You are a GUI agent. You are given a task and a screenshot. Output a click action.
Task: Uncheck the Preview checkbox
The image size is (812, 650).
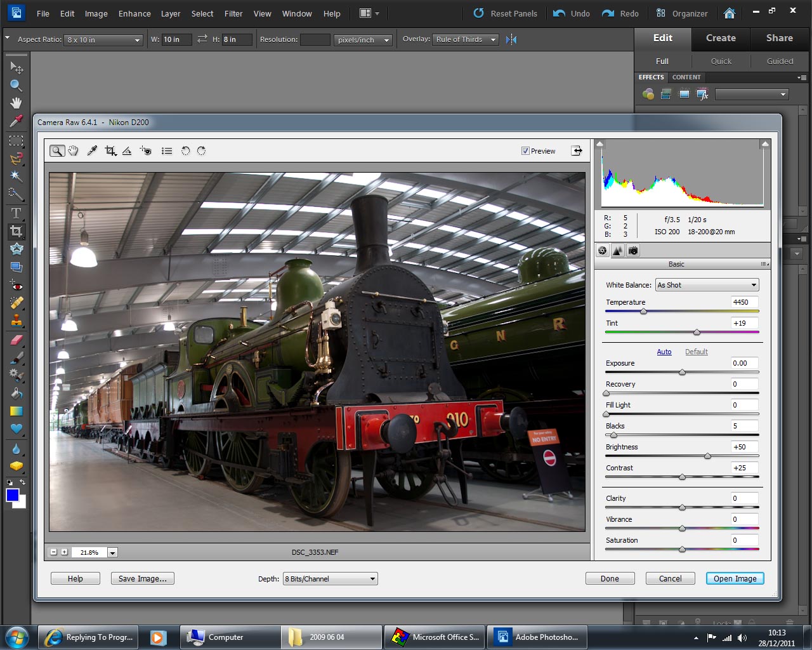coord(525,151)
